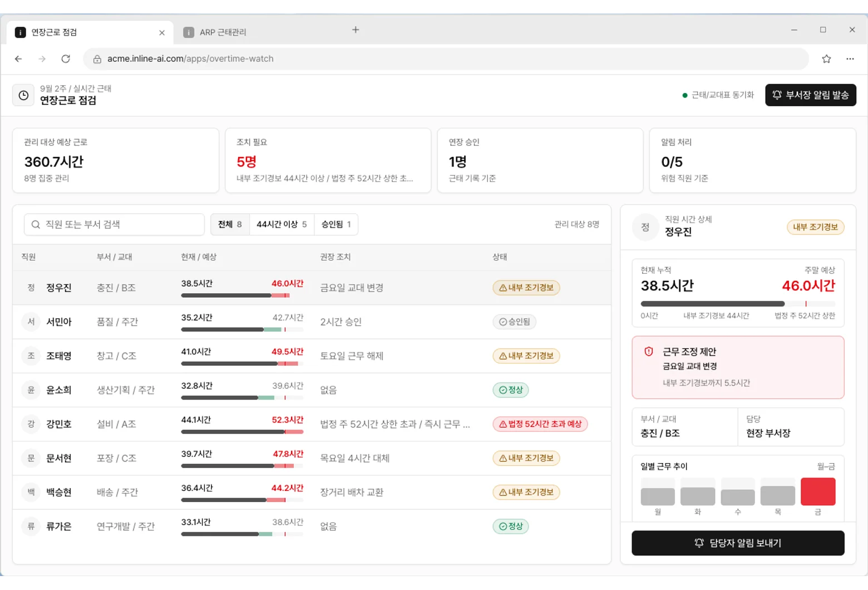Click 내부 조기경보 badge for 백승현

526,492
